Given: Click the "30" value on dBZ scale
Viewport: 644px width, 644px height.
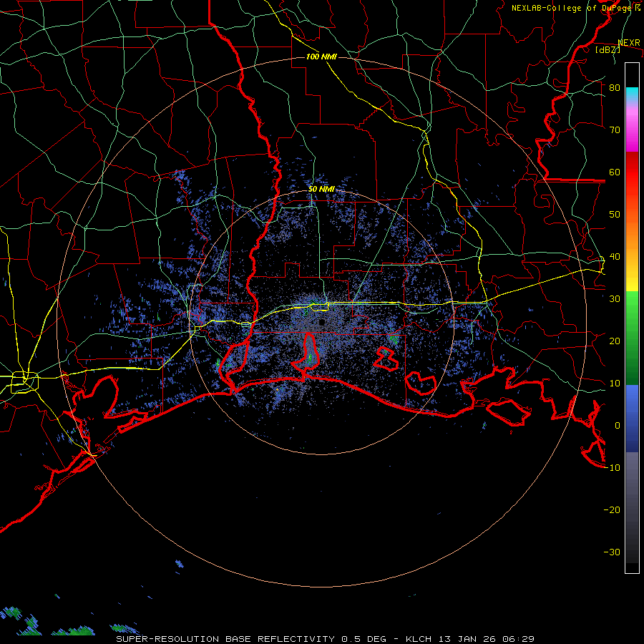Looking at the screenshot, I should click(615, 299).
